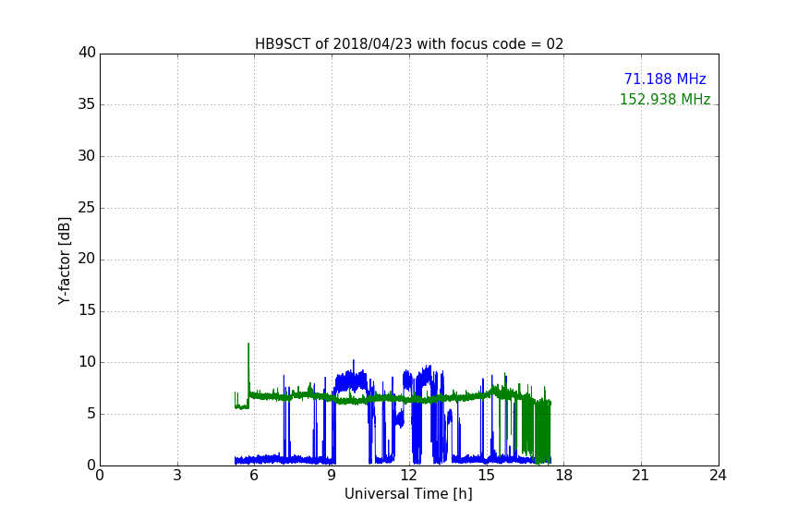
Task: Click the y-axis tick label '20'
Action: (x=87, y=259)
